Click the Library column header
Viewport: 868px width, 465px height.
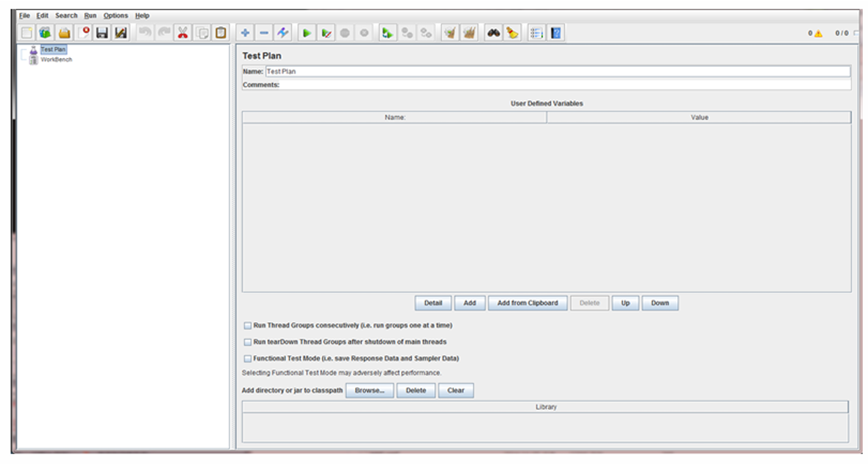pyautogui.click(x=546, y=407)
